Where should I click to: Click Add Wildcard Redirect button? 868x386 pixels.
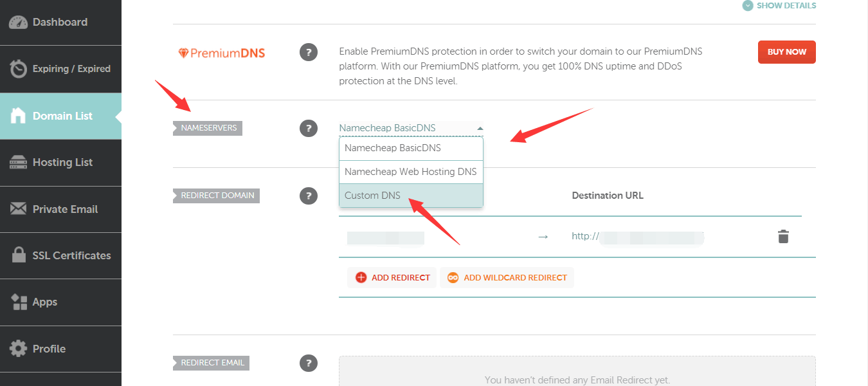(507, 278)
